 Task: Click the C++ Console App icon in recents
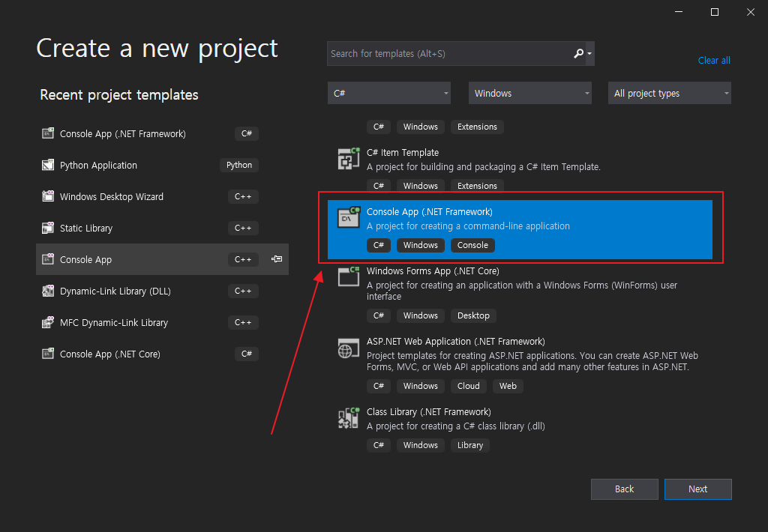point(48,259)
